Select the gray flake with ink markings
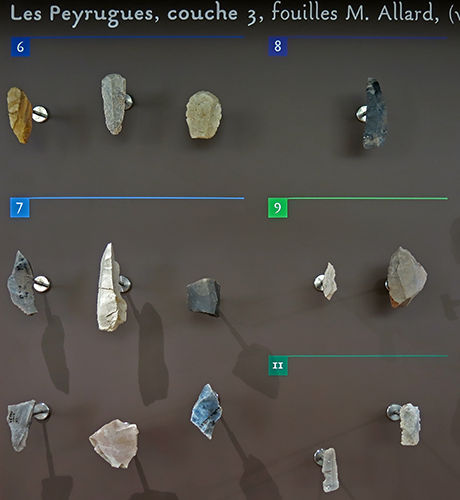 click(x=21, y=426)
